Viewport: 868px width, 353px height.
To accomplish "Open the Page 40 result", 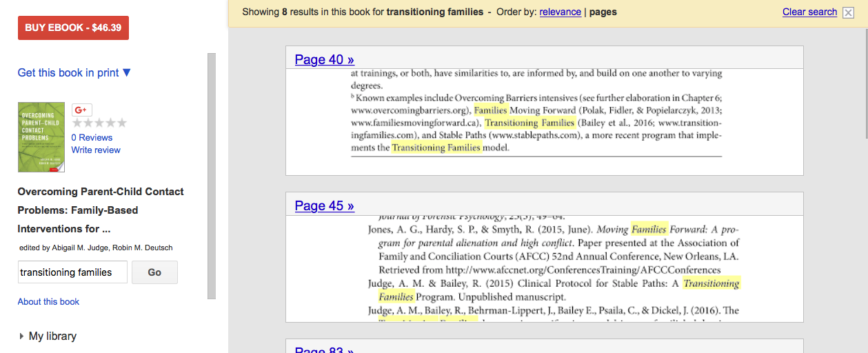I will point(324,59).
